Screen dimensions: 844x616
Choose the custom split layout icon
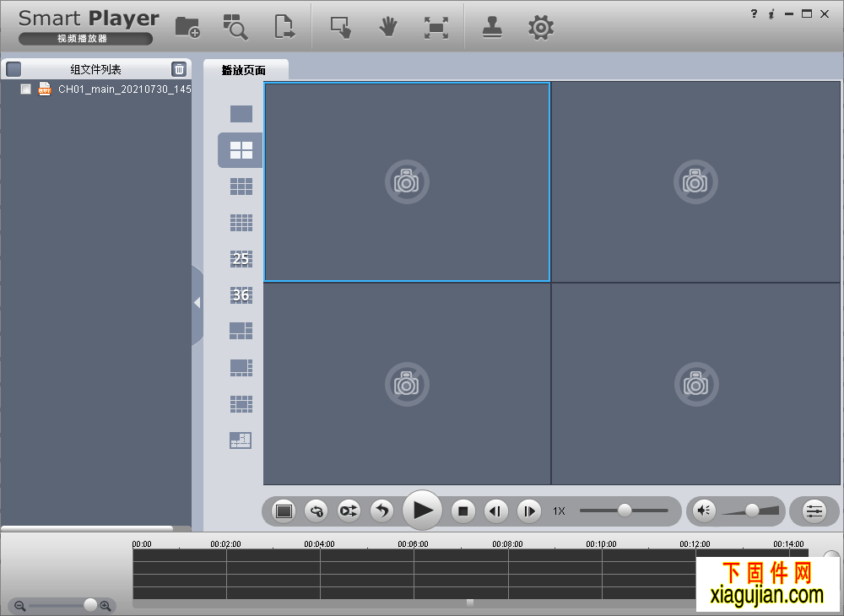click(241, 440)
